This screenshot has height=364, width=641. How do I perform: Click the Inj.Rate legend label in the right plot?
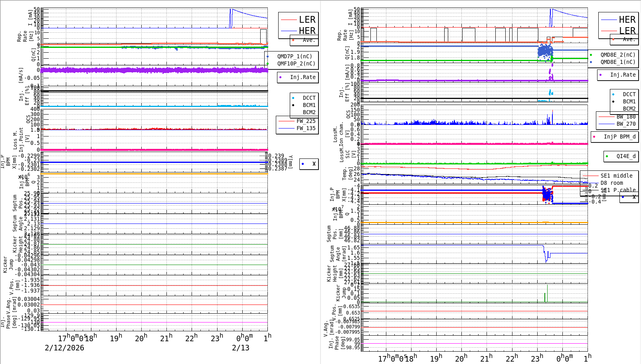[x=623, y=75]
